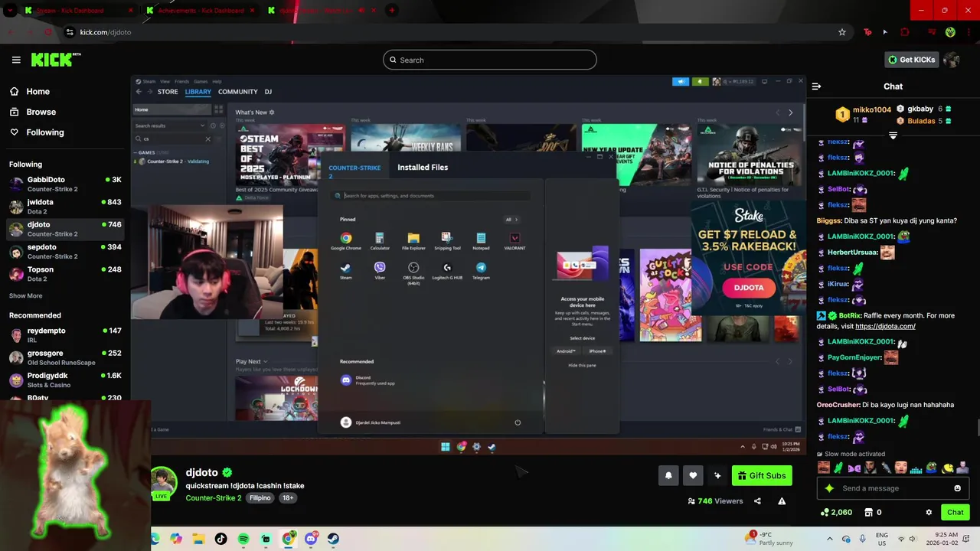Click the djdoto streamer avatar

point(164,483)
